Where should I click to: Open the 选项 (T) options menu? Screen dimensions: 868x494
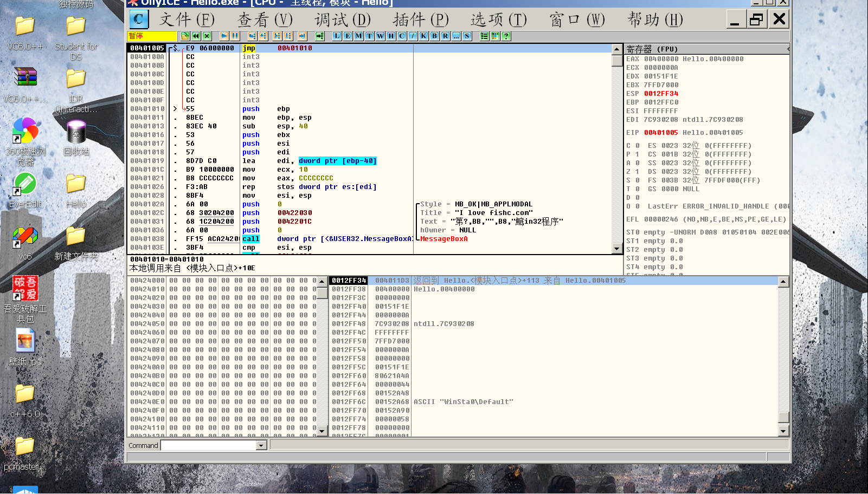click(498, 20)
